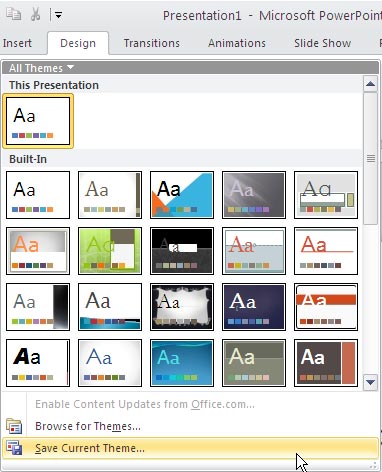Click the themes gallery scrollbar thumb
This screenshot has height=472, width=382.
click(370, 159)
